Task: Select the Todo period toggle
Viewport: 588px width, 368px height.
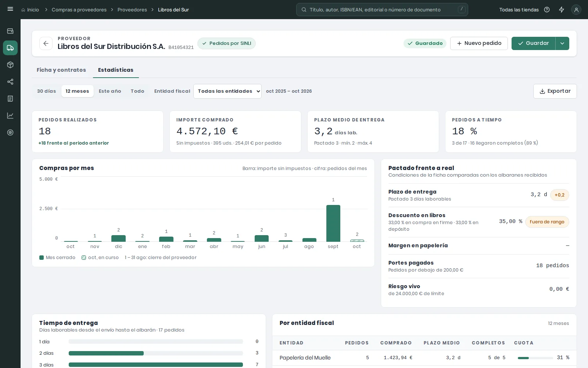Action: point(137,91)
